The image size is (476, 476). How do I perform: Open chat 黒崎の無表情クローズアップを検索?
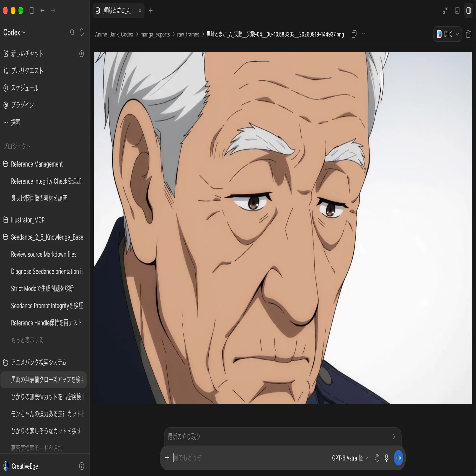(x=44, y=379)
